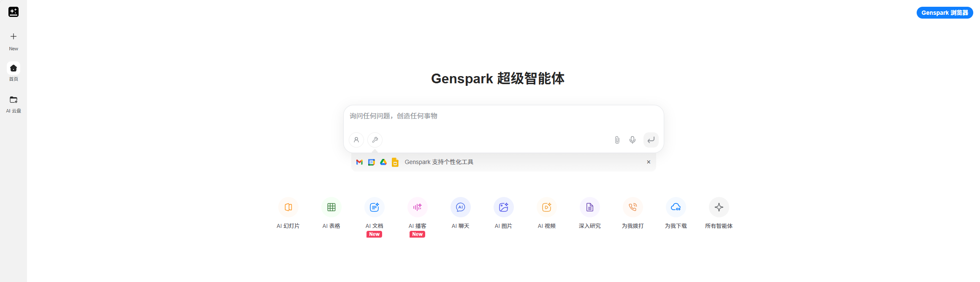Click the Gmail icon in the tools banner
The height and width of the screenshot is (282, 980).
pos(359,162)
